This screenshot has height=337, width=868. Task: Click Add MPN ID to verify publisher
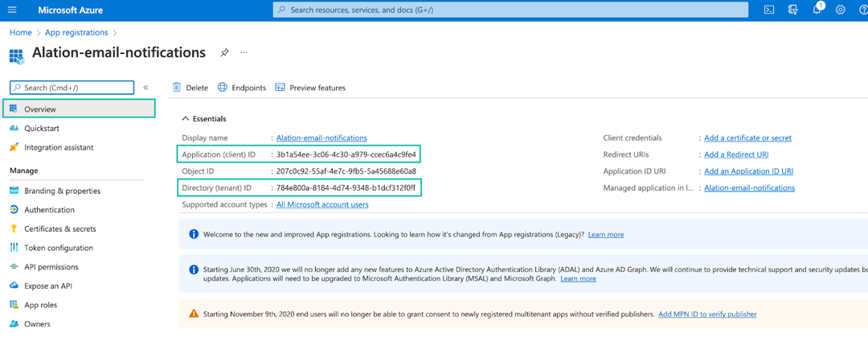[x=707, y=314]
